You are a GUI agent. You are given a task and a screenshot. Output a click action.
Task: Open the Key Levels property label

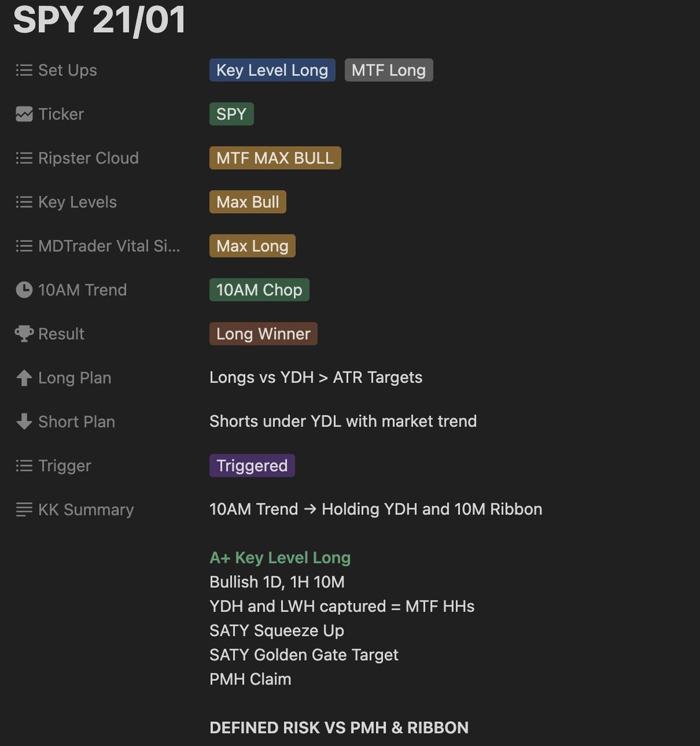pyautogui.click(x=77, y=202)
